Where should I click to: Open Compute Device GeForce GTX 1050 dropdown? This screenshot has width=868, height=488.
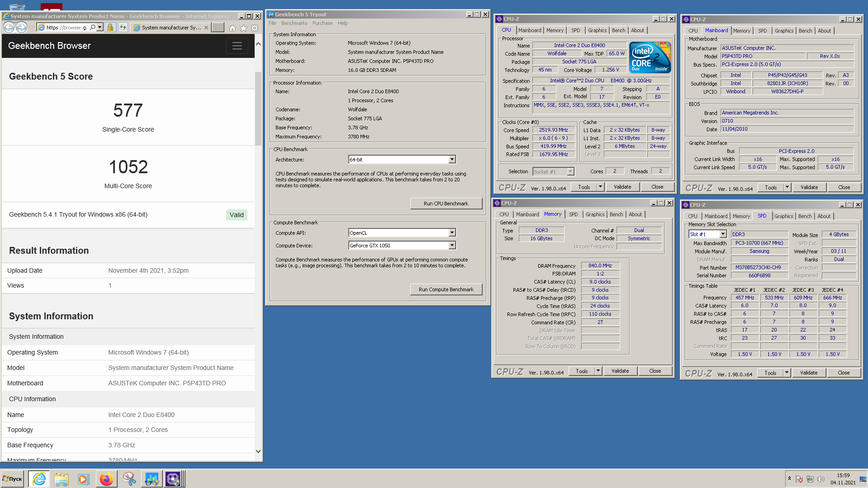coord(452,246)
